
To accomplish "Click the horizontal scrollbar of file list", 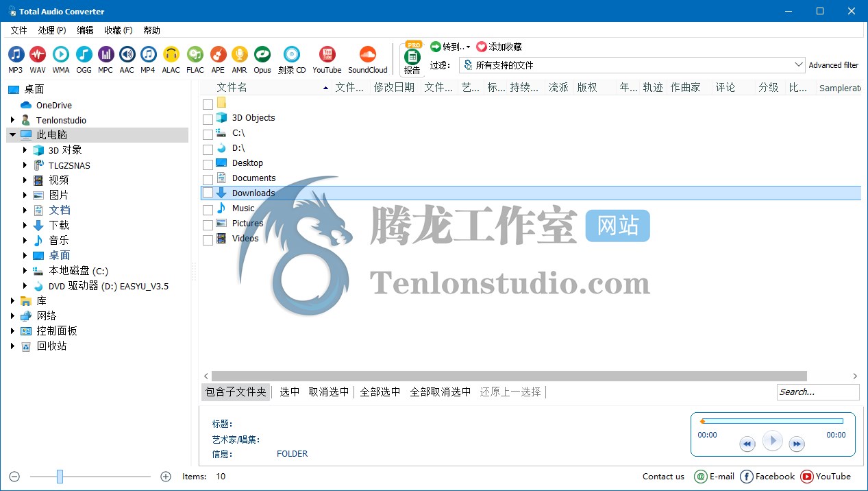I will [509, 376].
